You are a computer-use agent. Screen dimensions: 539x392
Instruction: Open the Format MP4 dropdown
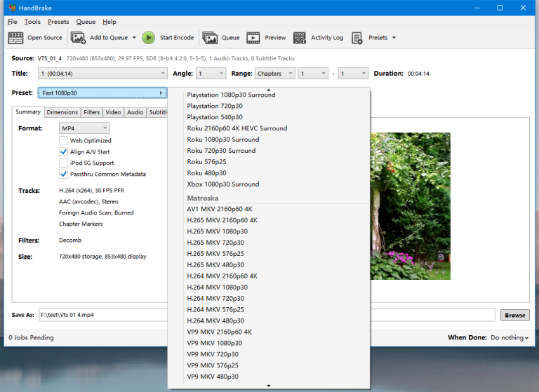click(x=84, y=128)
